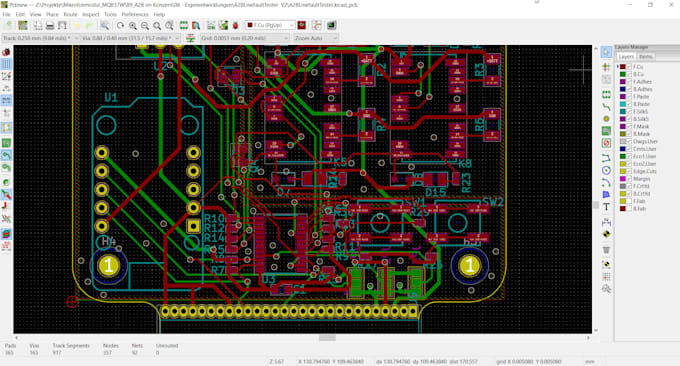Screen dimensions: 680x366
Task: Toggle F.Adhes layer visibility checkbox
Action: click(x=629, y=82)
